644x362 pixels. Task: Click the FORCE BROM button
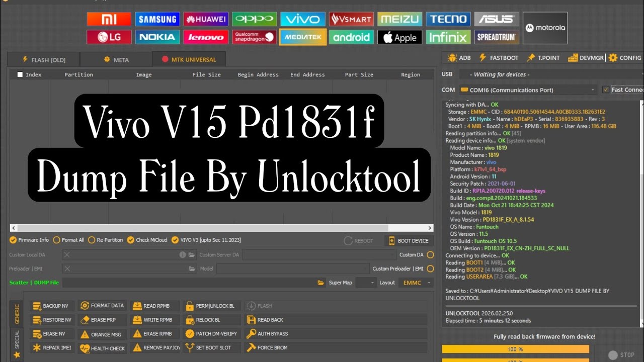point(336,348)
